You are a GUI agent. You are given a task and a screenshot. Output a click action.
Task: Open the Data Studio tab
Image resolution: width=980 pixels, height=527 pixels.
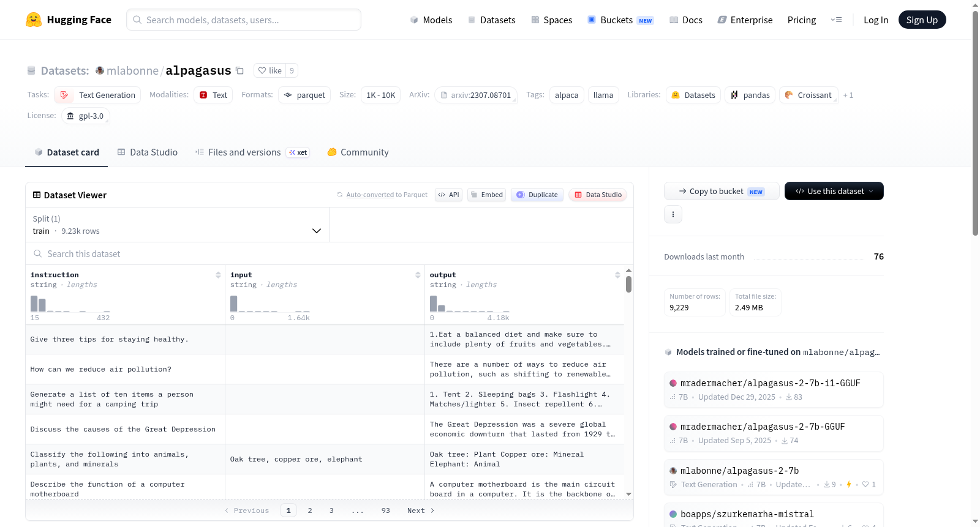(148, 152)
